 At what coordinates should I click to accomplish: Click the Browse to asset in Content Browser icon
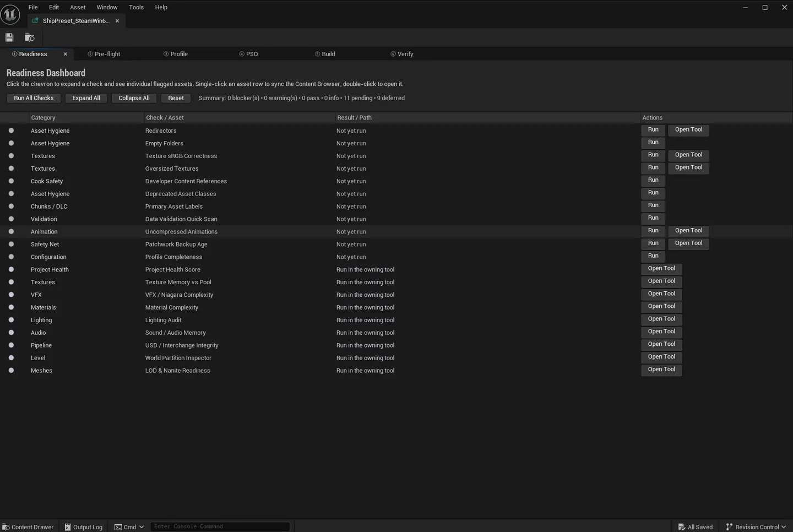(x=30, y=37)
